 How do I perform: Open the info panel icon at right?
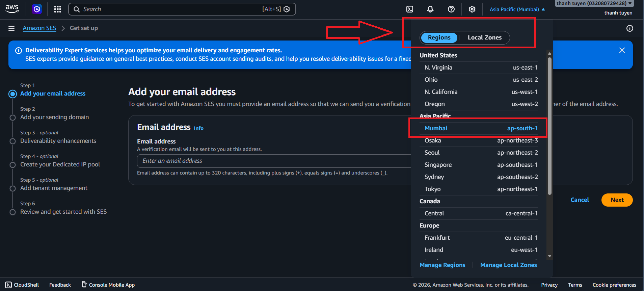pos(630,28)
